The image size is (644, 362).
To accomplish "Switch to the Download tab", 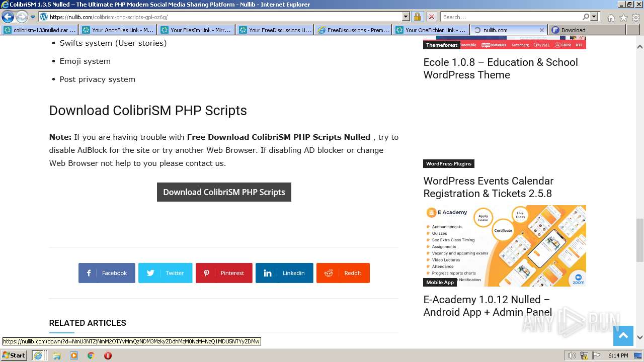I will pyautogui.click(x=587, y=30).
